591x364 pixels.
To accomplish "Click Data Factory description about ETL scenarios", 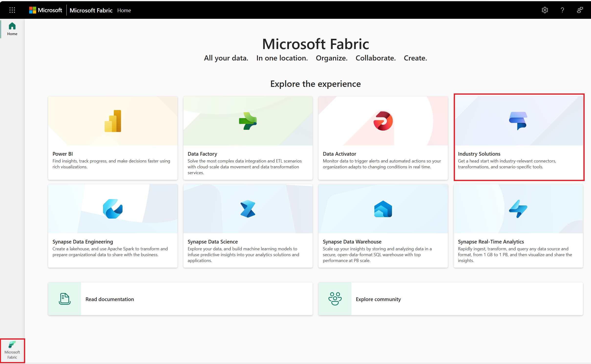I will pos(245,167).
